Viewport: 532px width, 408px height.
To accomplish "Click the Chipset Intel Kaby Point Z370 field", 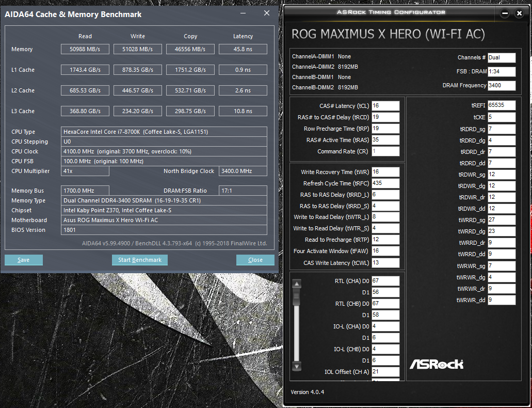I will [164, 210].
